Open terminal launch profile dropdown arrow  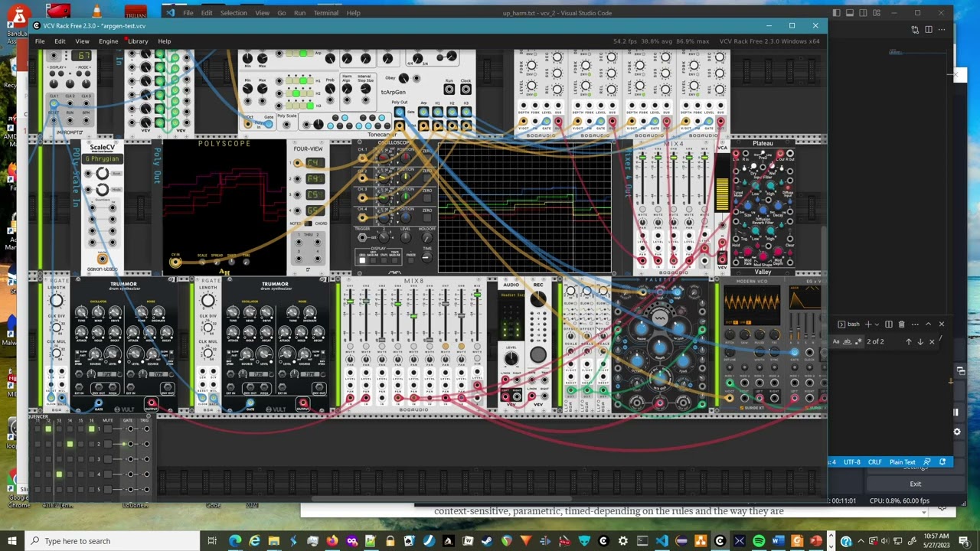[x=877, y=324]
